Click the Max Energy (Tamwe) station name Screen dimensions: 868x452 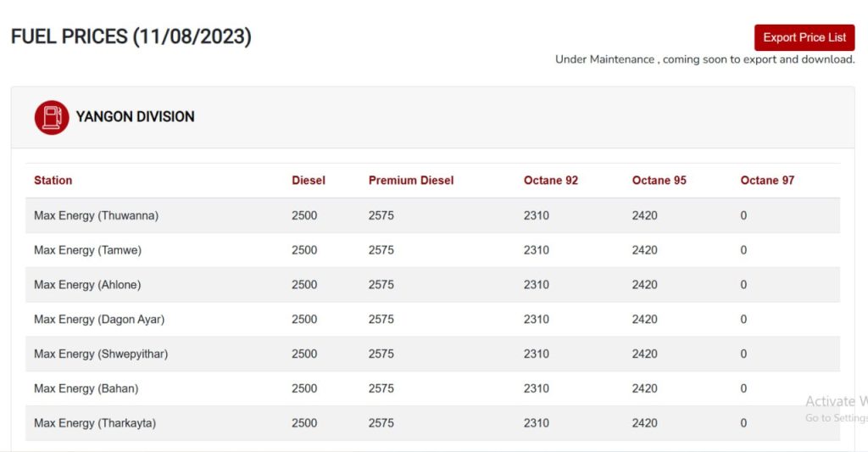pos(87,250)
